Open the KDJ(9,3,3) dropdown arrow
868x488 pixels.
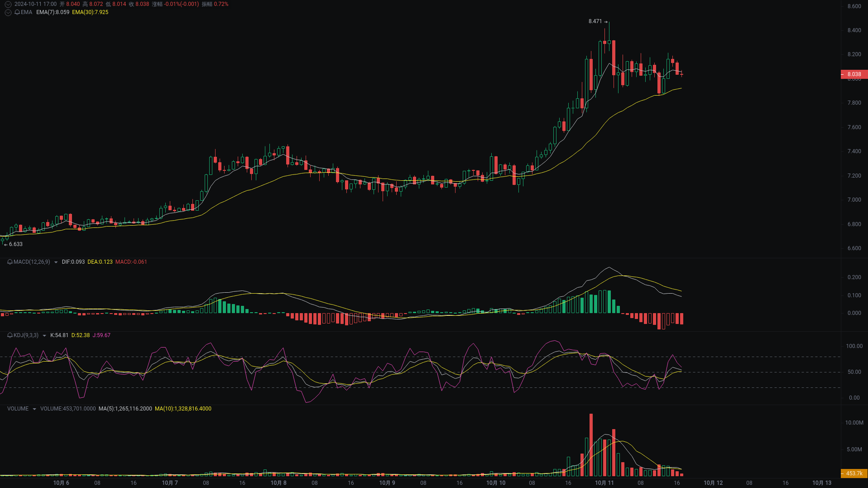click(44, 335)
